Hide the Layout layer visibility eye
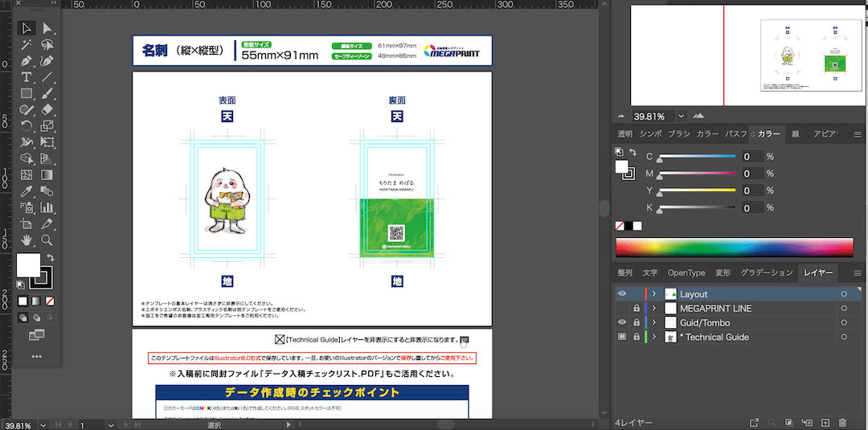Screen dimensions: 868x430 pyautogui.click(x=621, y=294)
